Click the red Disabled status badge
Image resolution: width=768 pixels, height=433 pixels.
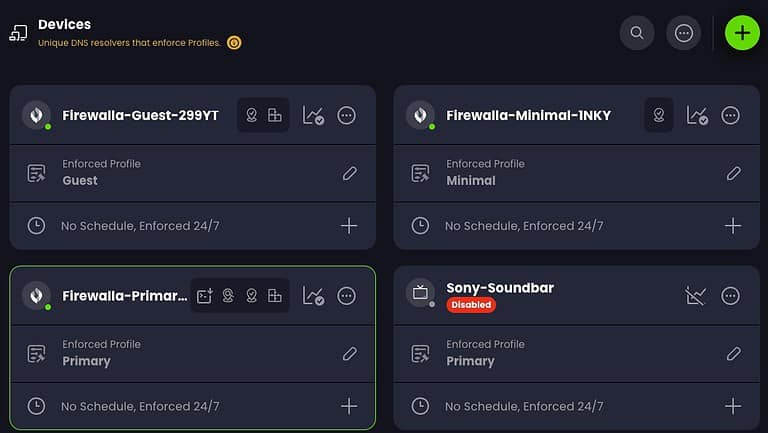click(x=471, y=304)
